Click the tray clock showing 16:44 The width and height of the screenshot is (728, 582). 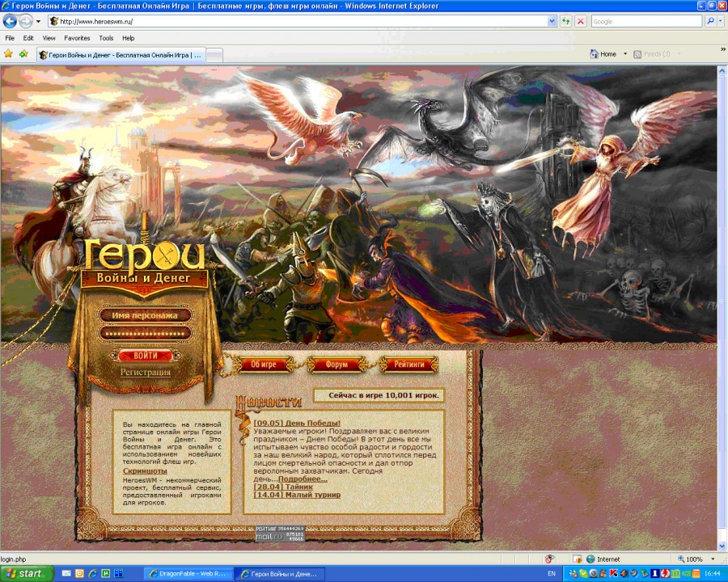[712, 574]
